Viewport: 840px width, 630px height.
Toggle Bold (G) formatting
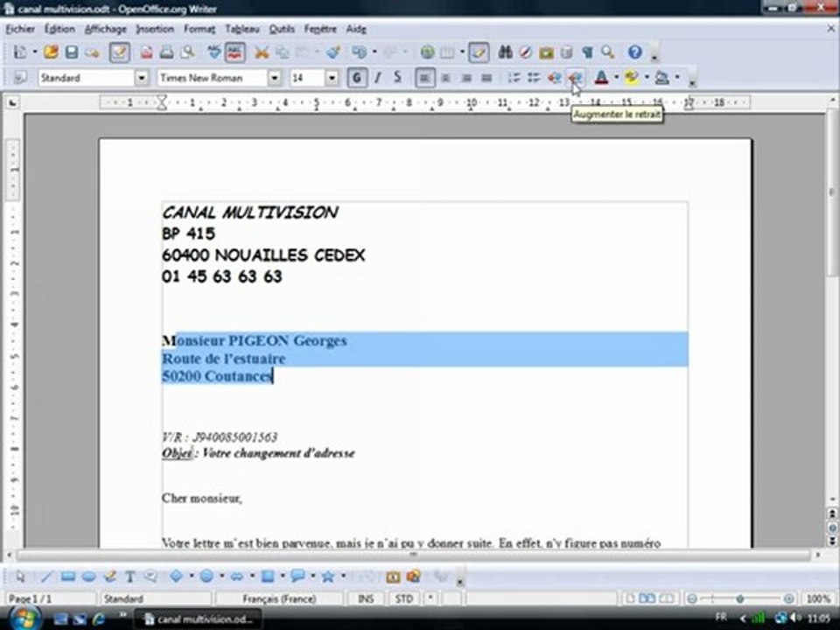tap(357, 78)
